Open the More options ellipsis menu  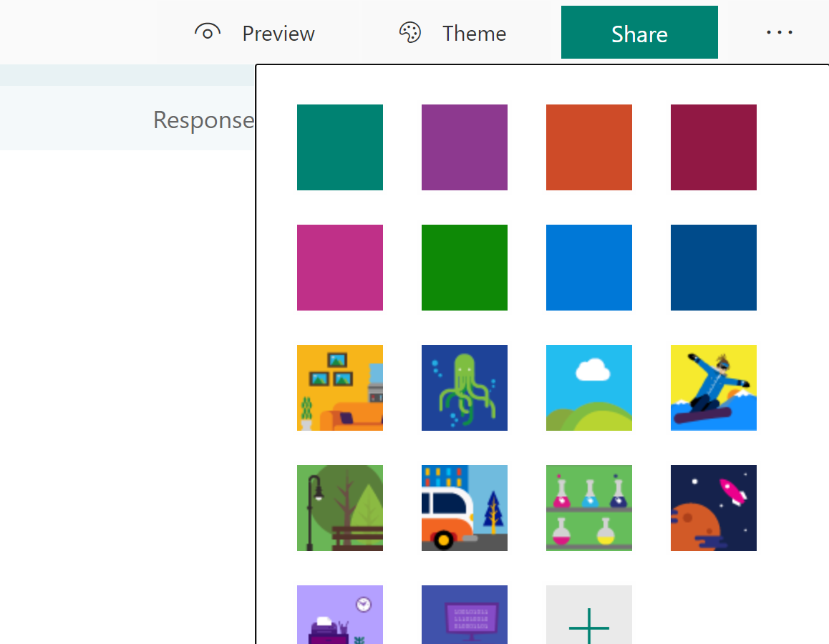click(780, 32)
